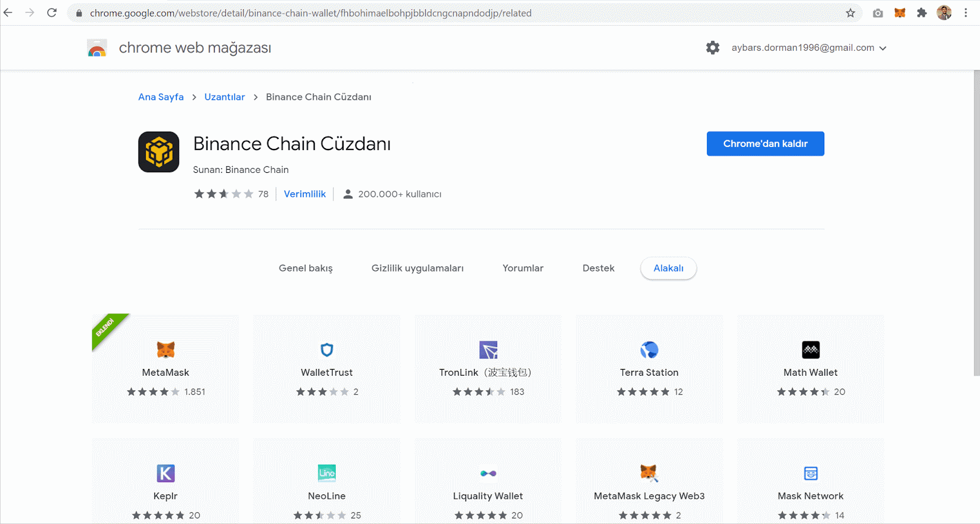Screen dimensions: 980x524
Task: Click the MetaMask Legacy Web3 fox icon
Action: pos(649,473)
